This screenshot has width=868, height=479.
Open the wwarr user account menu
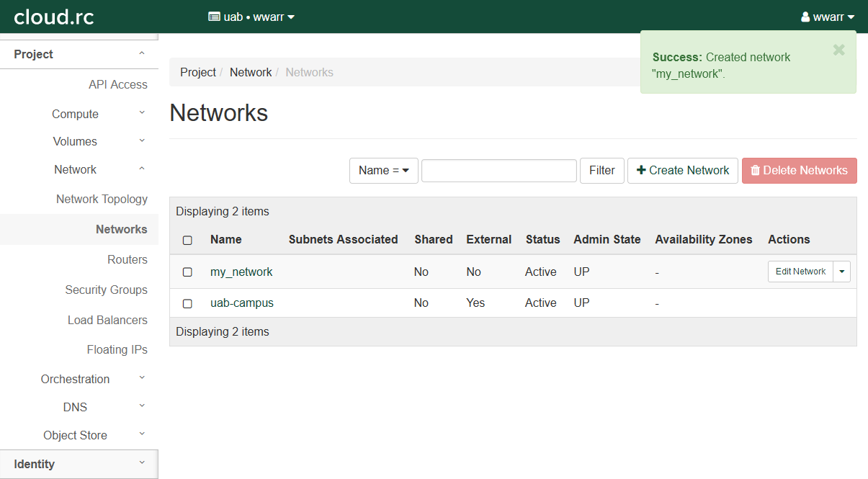click(x=828, y=17)
